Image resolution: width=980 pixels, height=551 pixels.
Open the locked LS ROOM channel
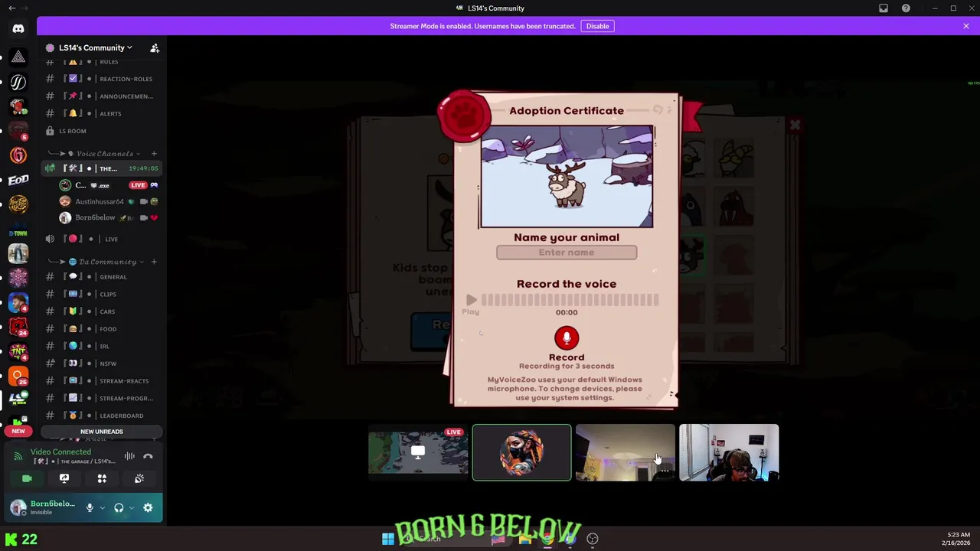click(103, 131)
